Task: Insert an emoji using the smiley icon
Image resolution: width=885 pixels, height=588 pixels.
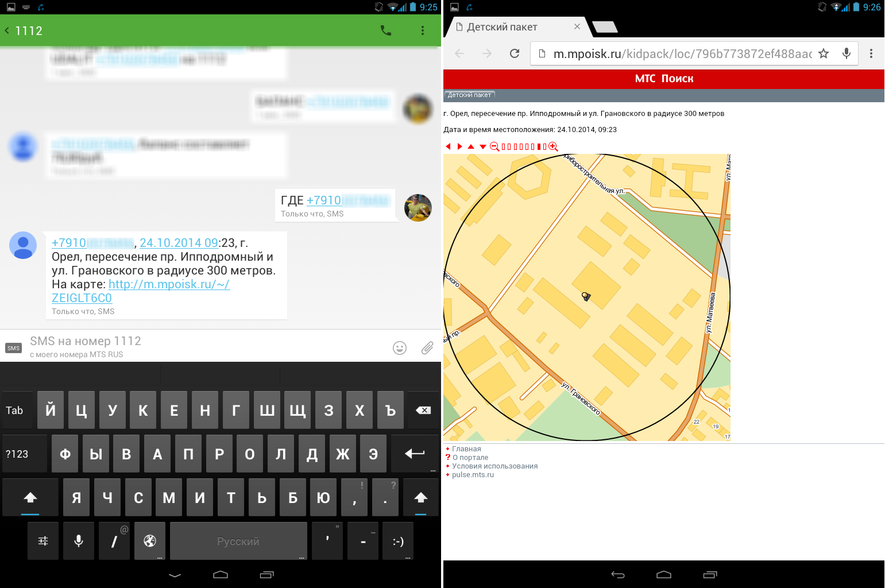Action: (x=400, y=347)
